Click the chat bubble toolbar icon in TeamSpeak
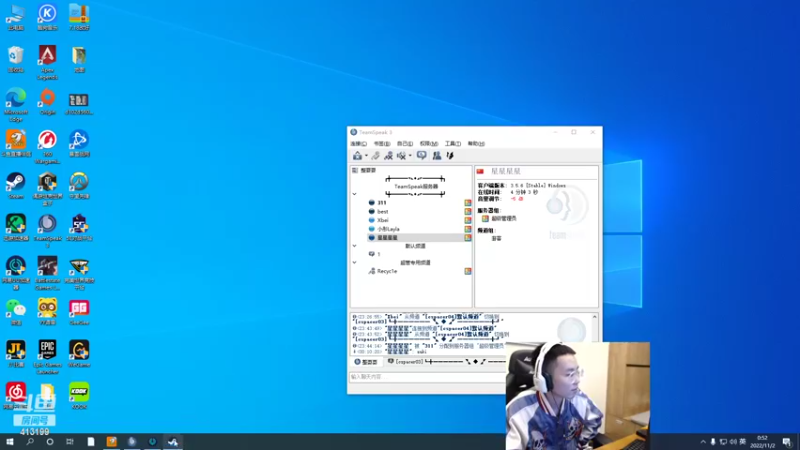 pyautogui.click(x=421, y=156)
